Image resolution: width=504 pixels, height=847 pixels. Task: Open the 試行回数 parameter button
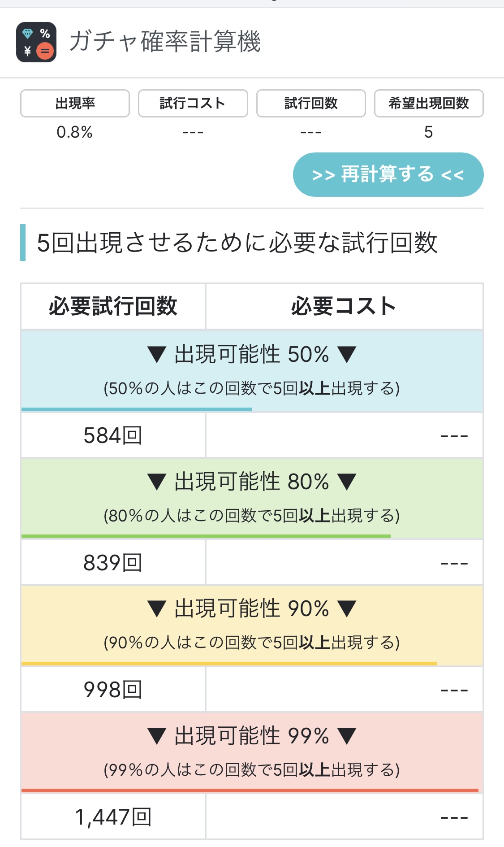pyautogui.click(x=311, y=104)
